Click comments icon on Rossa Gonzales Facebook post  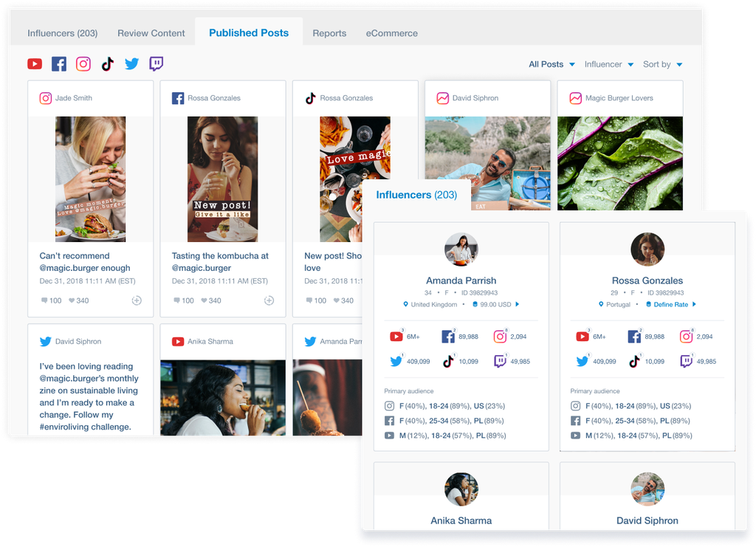(x=176, y=300)
